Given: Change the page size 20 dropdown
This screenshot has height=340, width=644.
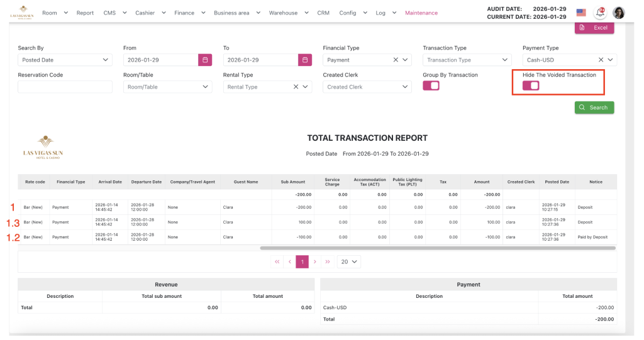Looking at the screenshot, I should point(348,261).
